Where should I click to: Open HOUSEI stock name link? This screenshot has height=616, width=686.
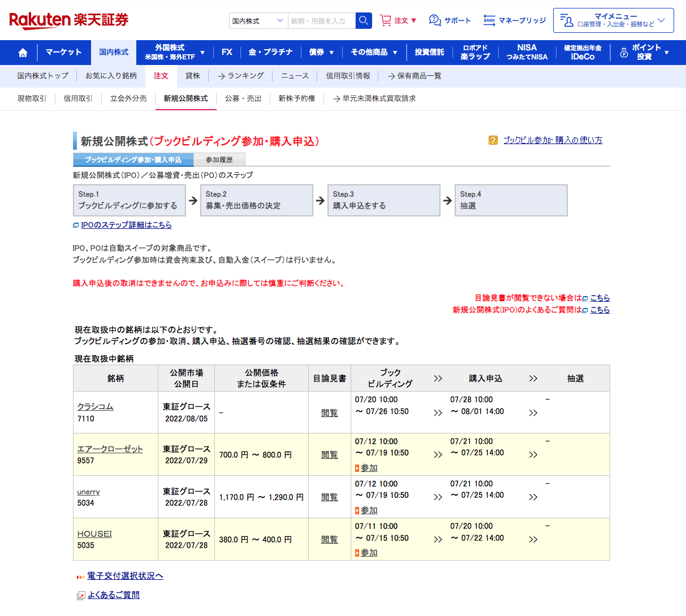tap(94, 534)
